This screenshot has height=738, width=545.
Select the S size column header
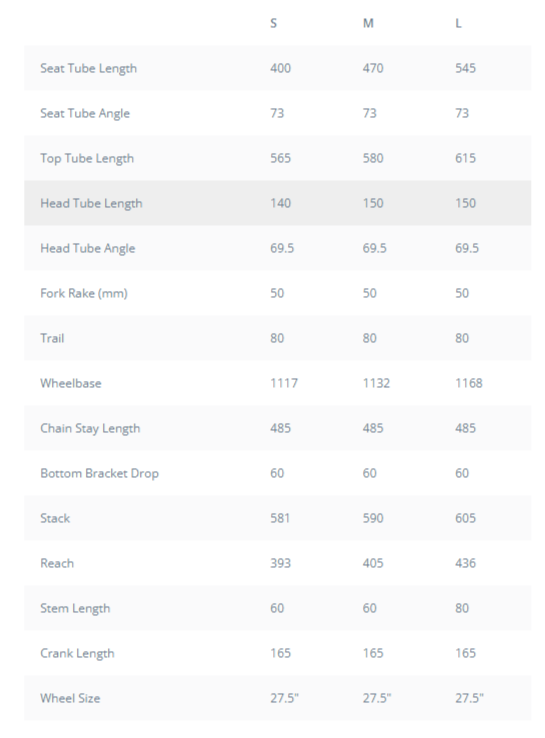click(273, 23)
